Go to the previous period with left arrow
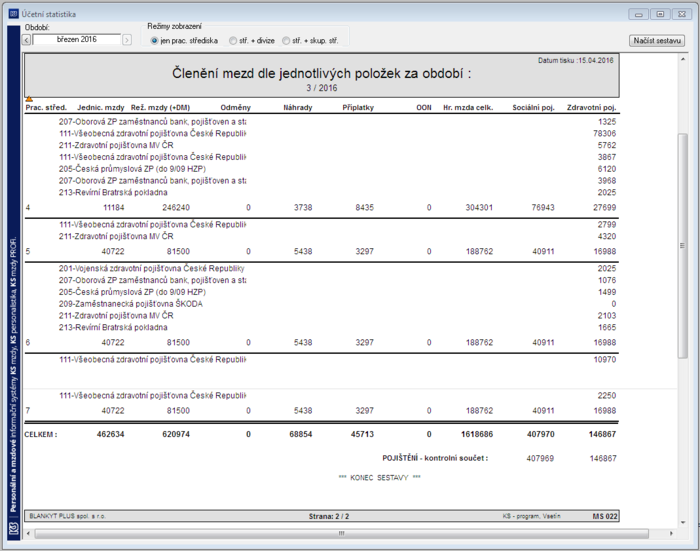This screenshot has width=700, height=551. coord(26,40)
